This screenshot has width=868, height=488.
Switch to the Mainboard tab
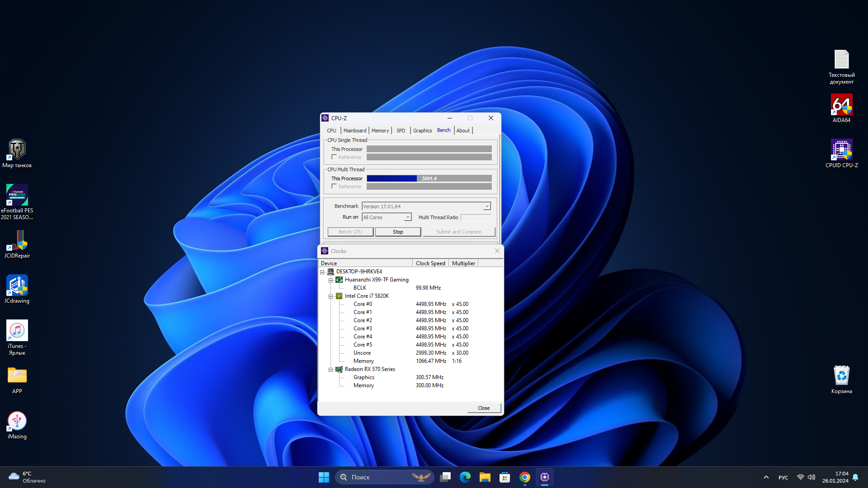[x=354, y=131]
